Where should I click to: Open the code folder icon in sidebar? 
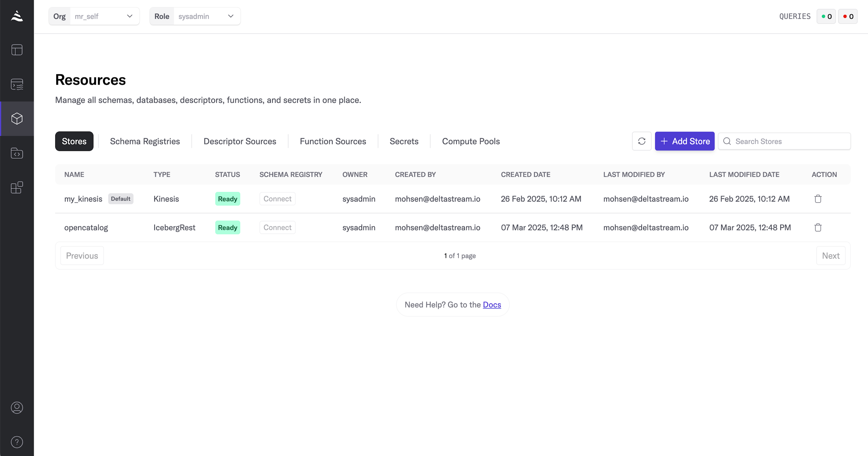(17, 153)
